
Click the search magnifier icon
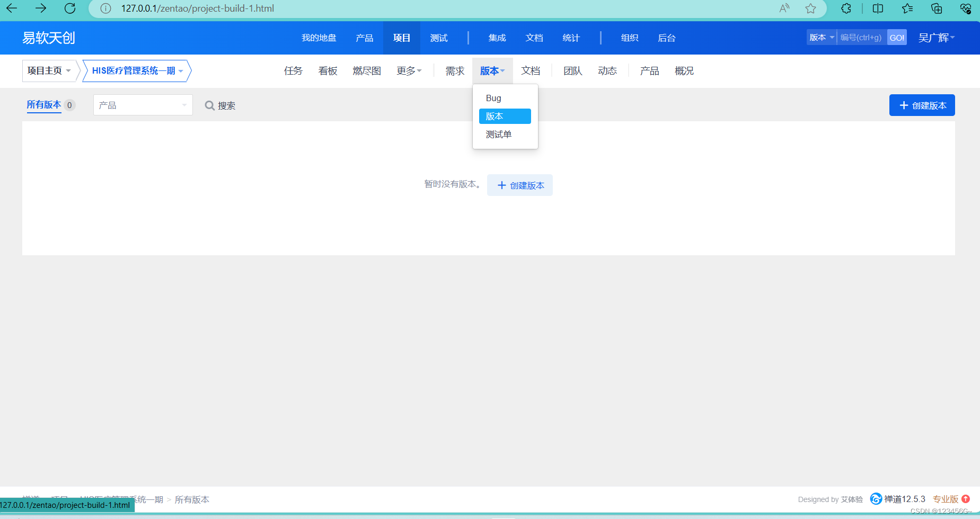[210, 105]
